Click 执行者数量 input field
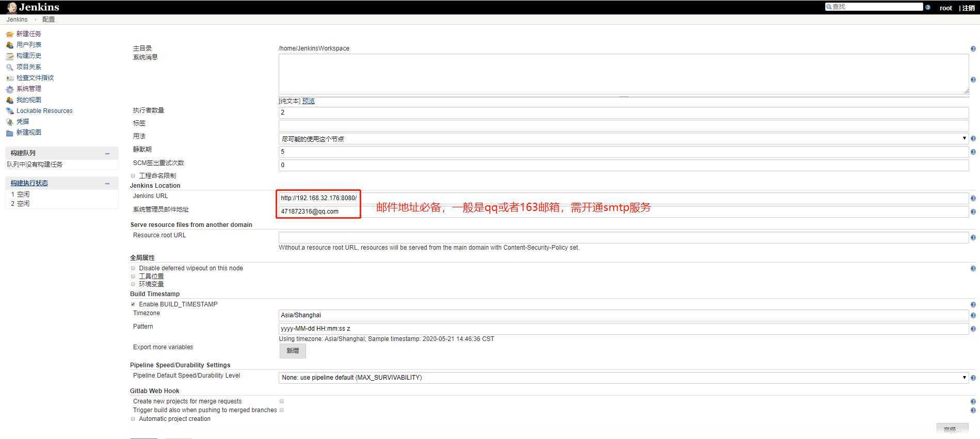This screenshot has width=980, height=439. (623, 112)
